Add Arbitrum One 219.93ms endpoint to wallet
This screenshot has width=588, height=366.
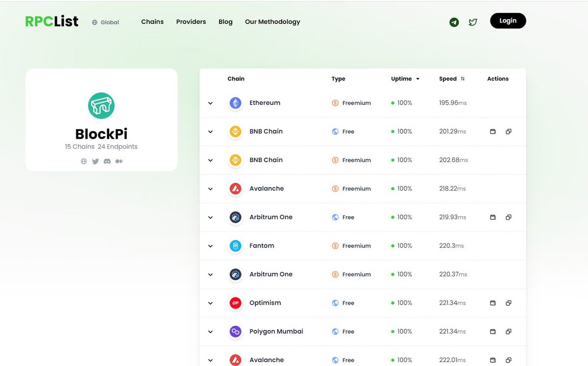493,217
